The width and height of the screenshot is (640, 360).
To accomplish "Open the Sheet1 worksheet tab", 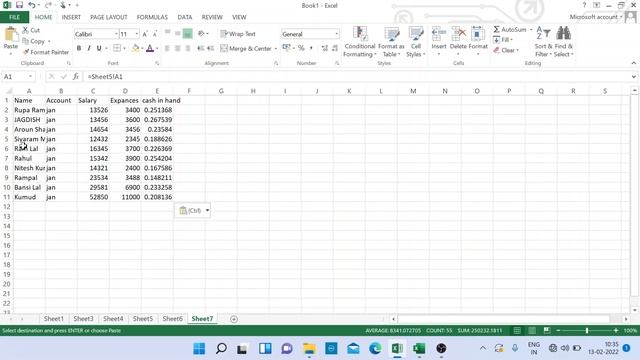I will point(53,318).
